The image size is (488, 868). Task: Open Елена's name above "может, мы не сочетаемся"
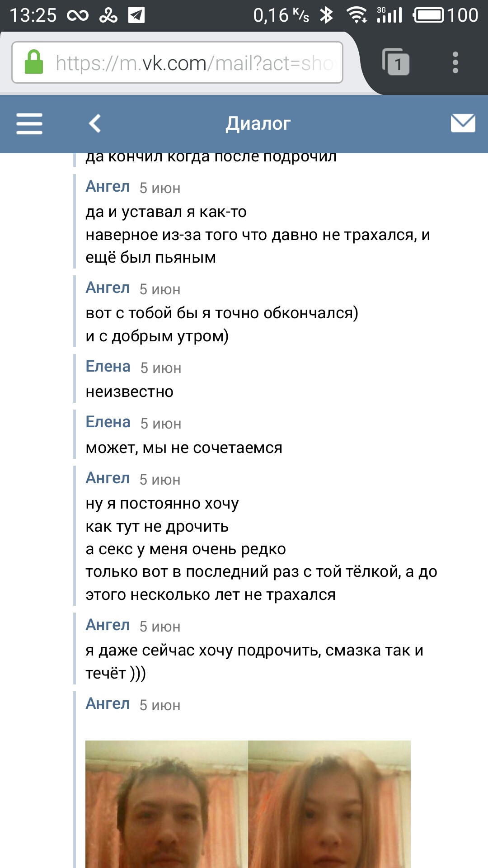[x=108, y=422]
